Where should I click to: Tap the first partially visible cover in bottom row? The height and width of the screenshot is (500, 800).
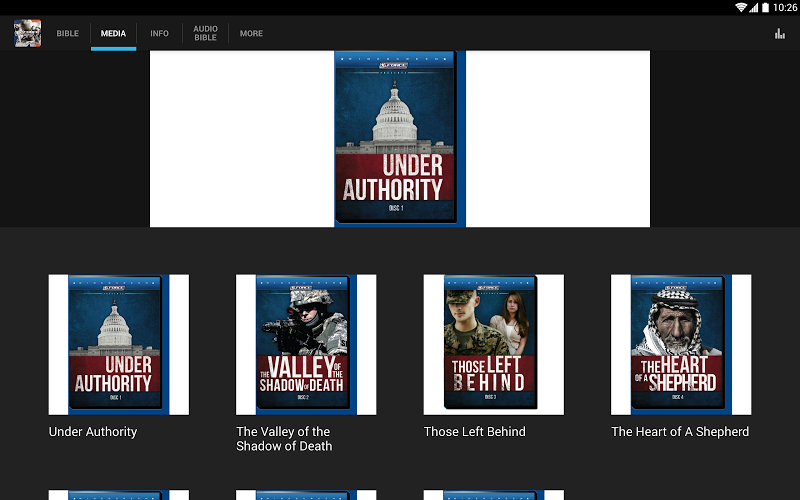point(118,494)
